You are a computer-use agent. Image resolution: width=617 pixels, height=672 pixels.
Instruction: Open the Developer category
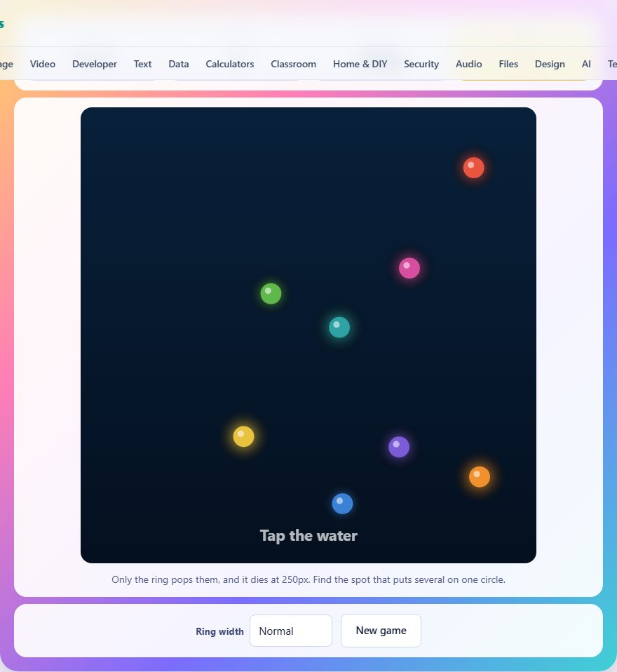[94, 64]
